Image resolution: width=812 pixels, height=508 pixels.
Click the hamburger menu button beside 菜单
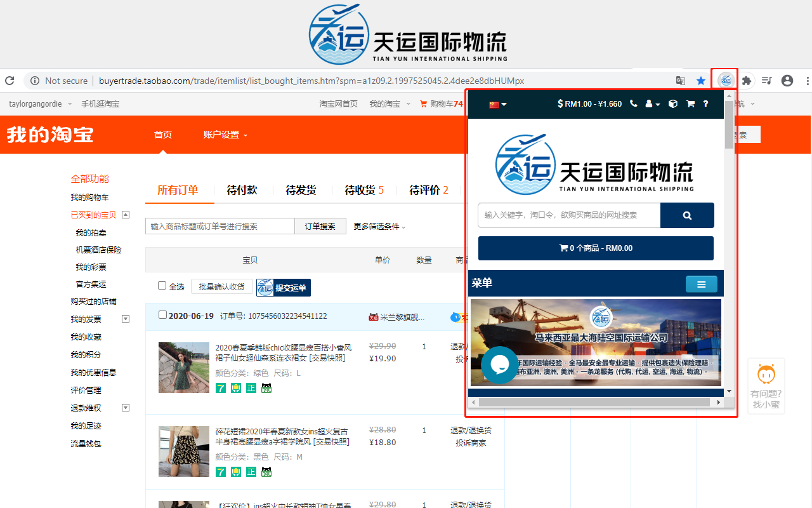click(x=702, y=284)
